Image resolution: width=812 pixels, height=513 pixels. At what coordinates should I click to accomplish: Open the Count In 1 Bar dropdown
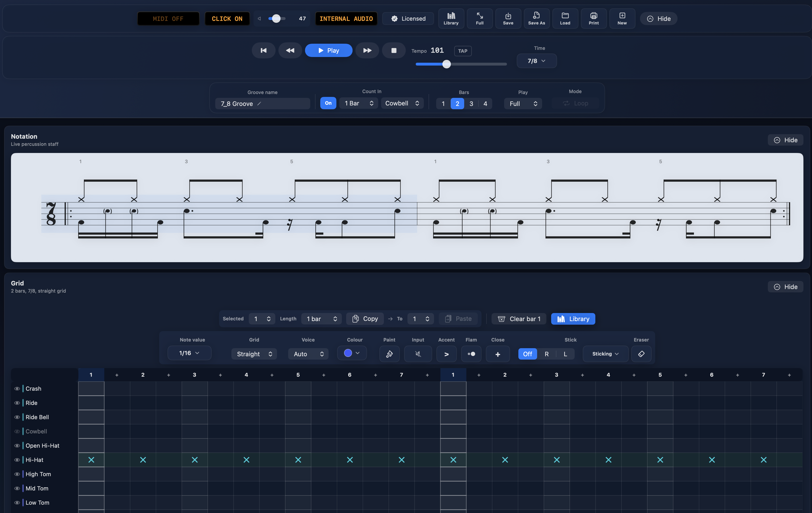tap(358, 103)
